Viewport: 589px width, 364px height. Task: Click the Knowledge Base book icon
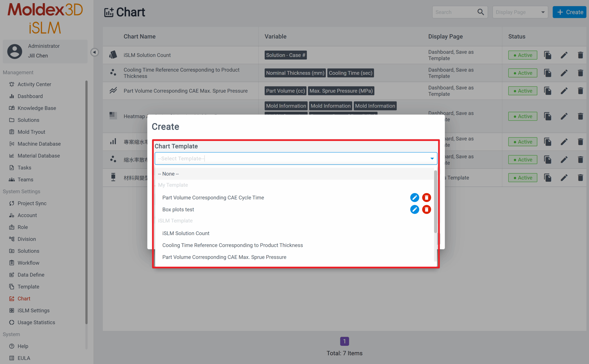[x=12, y=108]
